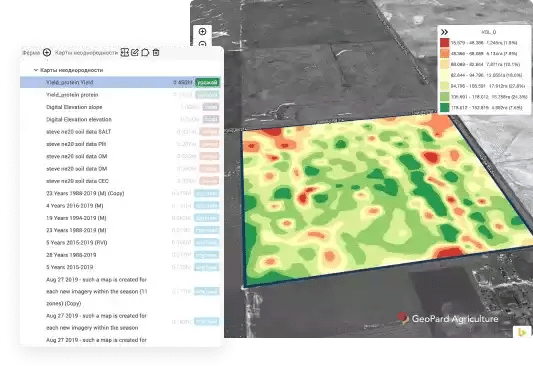This screenshot has width=533, height=373.
Task: Click the dark red legend swatch
Action: point(444,43)
